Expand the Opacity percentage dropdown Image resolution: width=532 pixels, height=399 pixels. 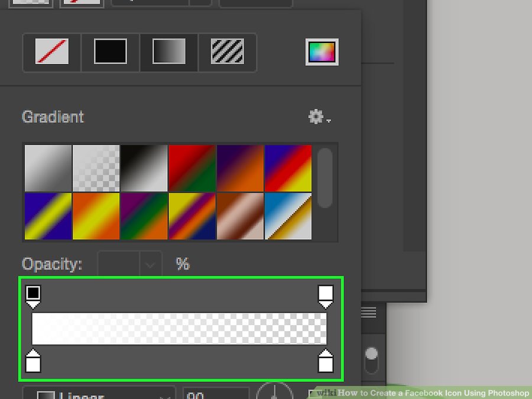149,264
